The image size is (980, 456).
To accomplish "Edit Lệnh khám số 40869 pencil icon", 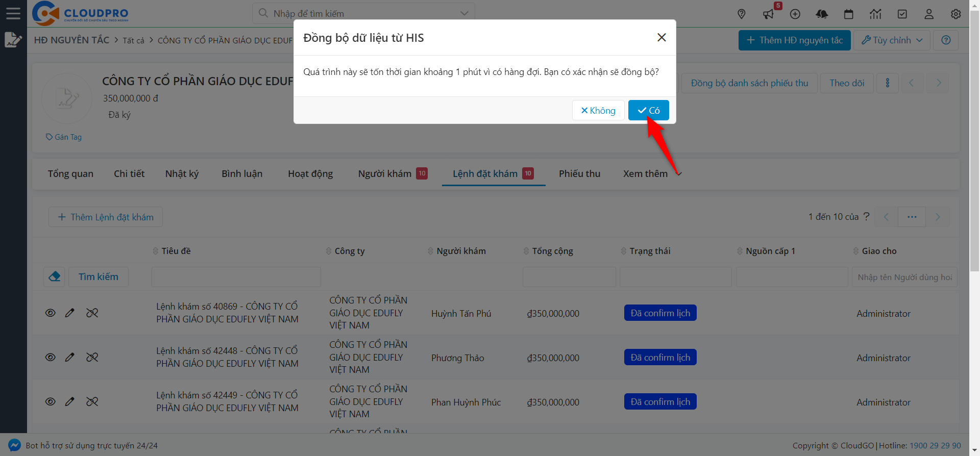I will tap(70, 313).
